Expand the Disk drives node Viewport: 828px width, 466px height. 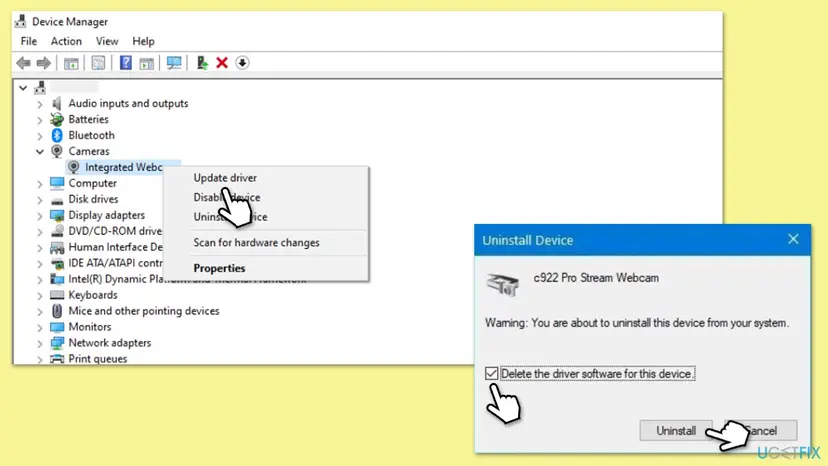coord(40,200)
